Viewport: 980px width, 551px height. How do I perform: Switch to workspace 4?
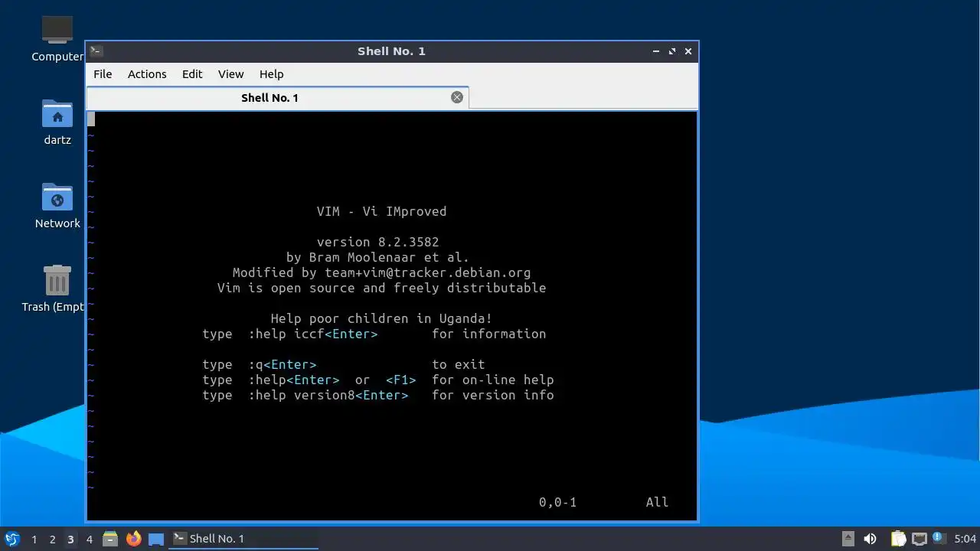89,539
